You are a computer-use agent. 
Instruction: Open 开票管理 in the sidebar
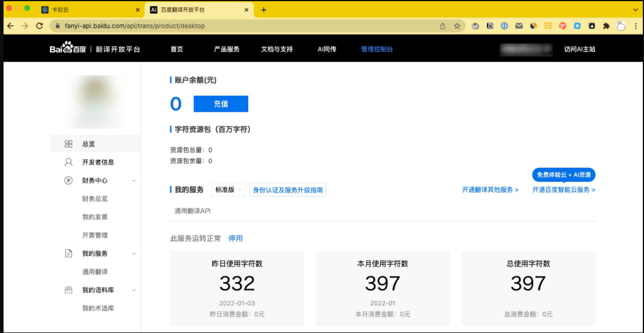tap(95, 235)
